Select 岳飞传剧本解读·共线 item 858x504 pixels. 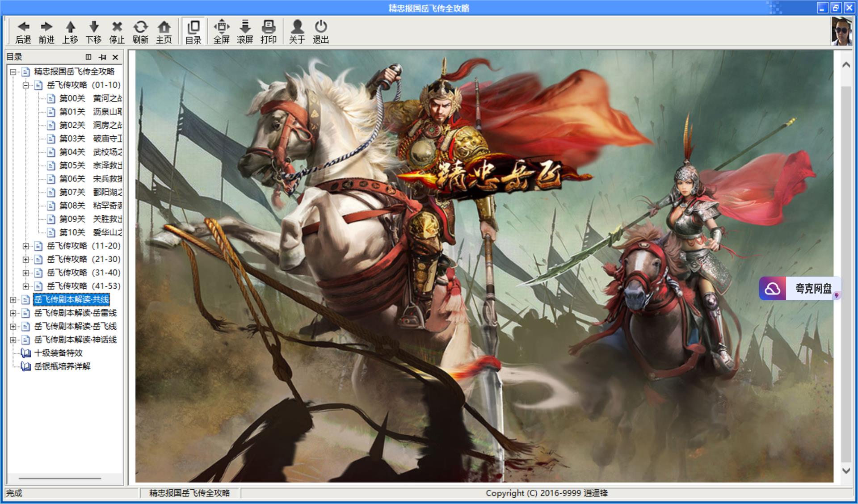click(x=71, y=299)
